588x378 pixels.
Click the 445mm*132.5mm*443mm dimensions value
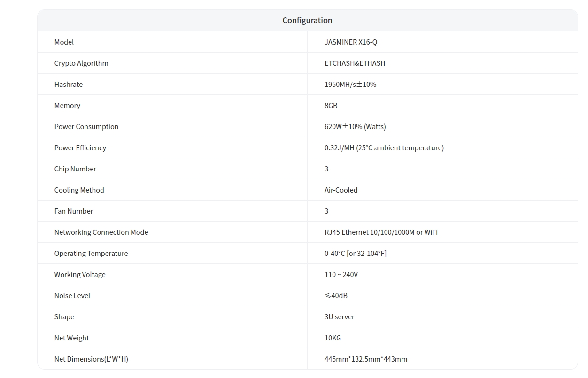[366, 359]
